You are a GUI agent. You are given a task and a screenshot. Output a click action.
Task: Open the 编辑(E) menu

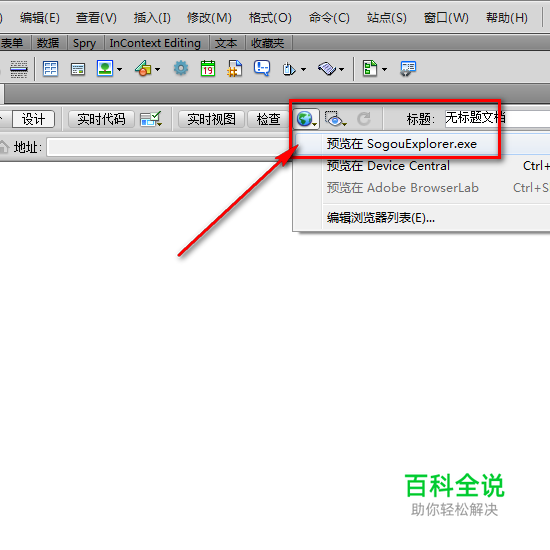pyautogui.click(x=40, y=18)
